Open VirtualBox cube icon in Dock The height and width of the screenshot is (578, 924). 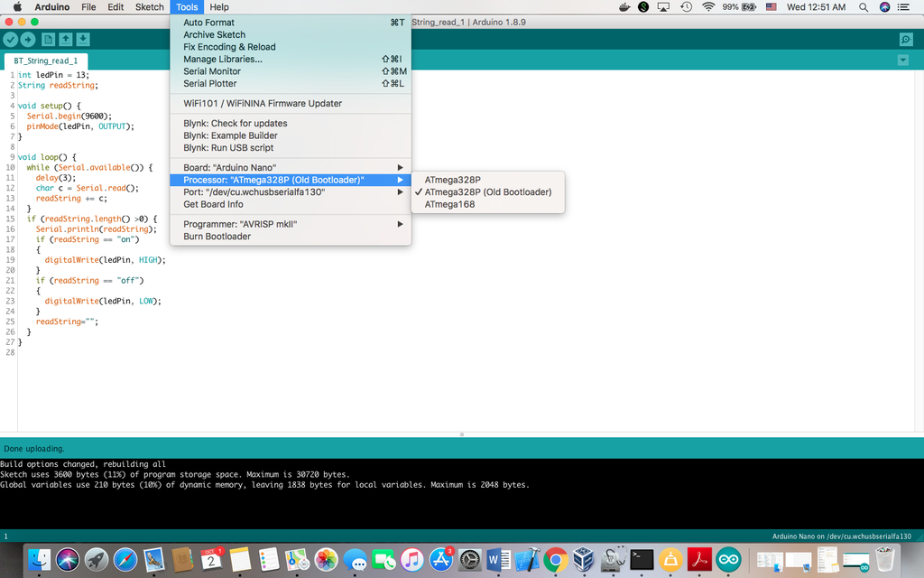pyautogui.click(x=584, y=559)
